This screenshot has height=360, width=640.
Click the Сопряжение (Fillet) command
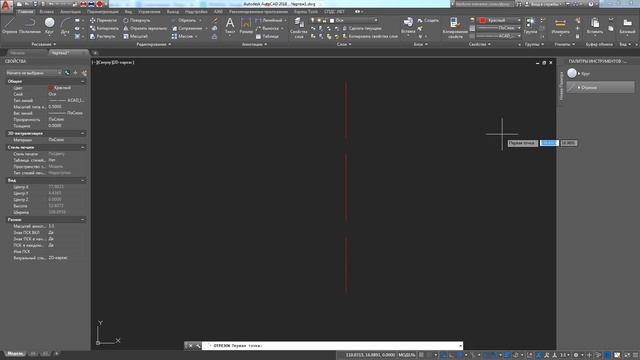point(187,28)
